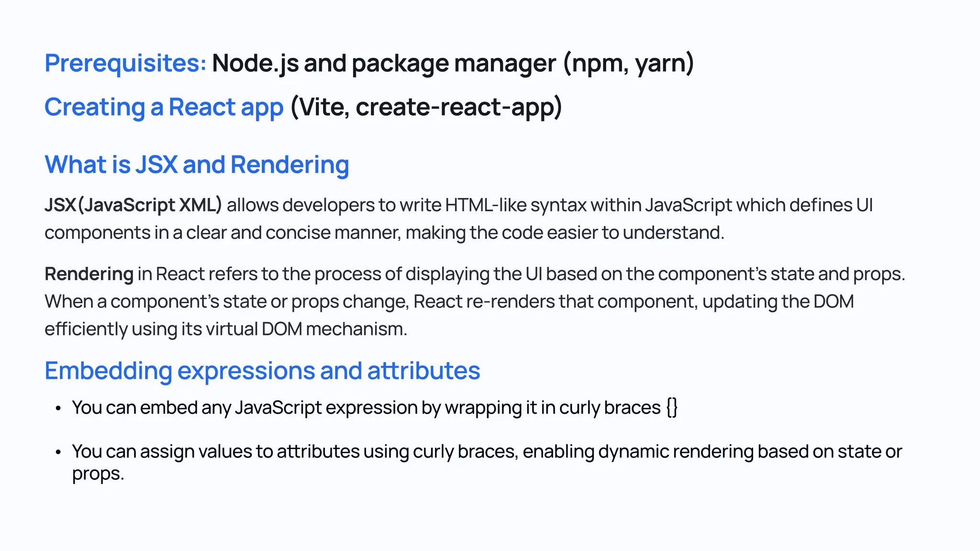Click the "What is JSX and Rendering" heading

(x=197, y=165)
